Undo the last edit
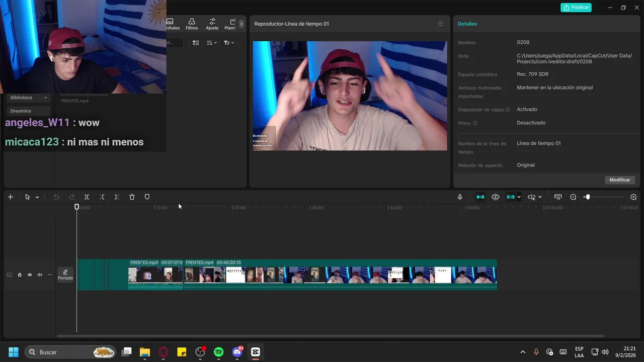Image resolution: width=644 pixels, height=362 pixels. (x=56, y=197)
